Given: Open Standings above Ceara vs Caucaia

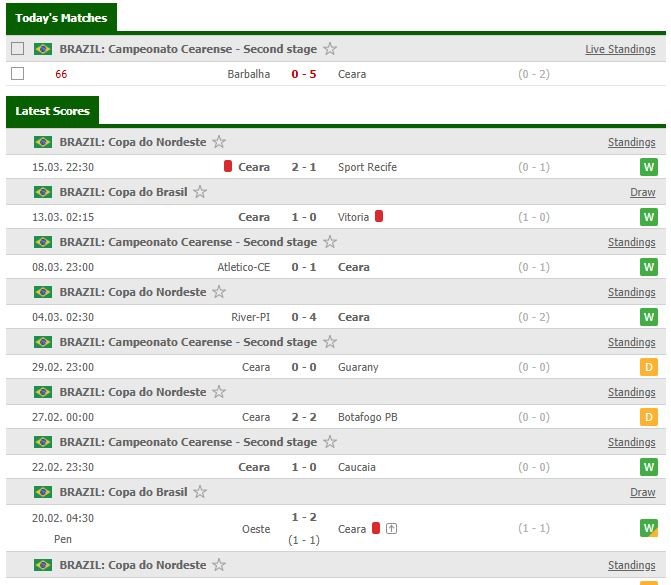Looking at the screenshot, I should coord(632,442).
